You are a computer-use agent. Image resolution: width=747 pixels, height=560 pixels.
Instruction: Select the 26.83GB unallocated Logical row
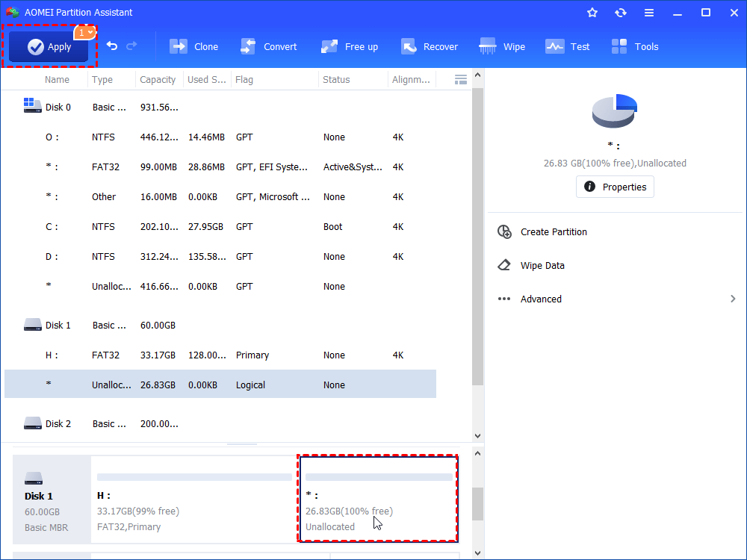tap(220, 385)
